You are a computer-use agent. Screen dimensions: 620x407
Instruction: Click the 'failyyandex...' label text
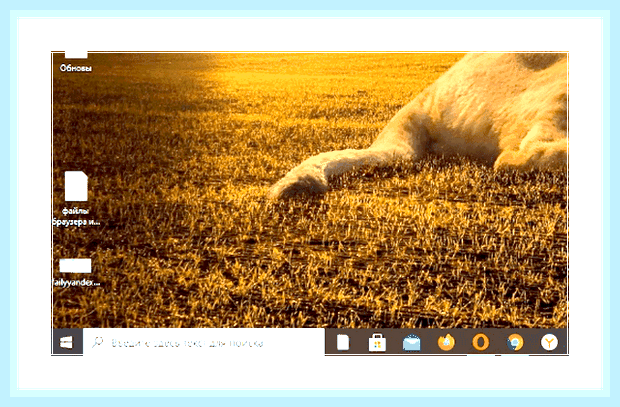76,283
